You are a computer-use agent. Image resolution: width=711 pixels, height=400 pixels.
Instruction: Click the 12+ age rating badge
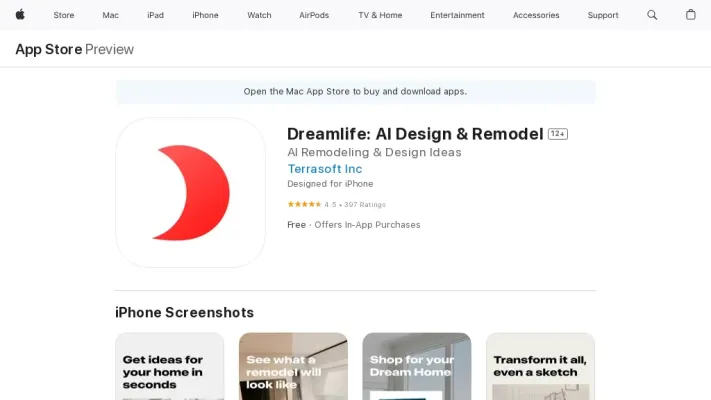(x=558, y=134)
